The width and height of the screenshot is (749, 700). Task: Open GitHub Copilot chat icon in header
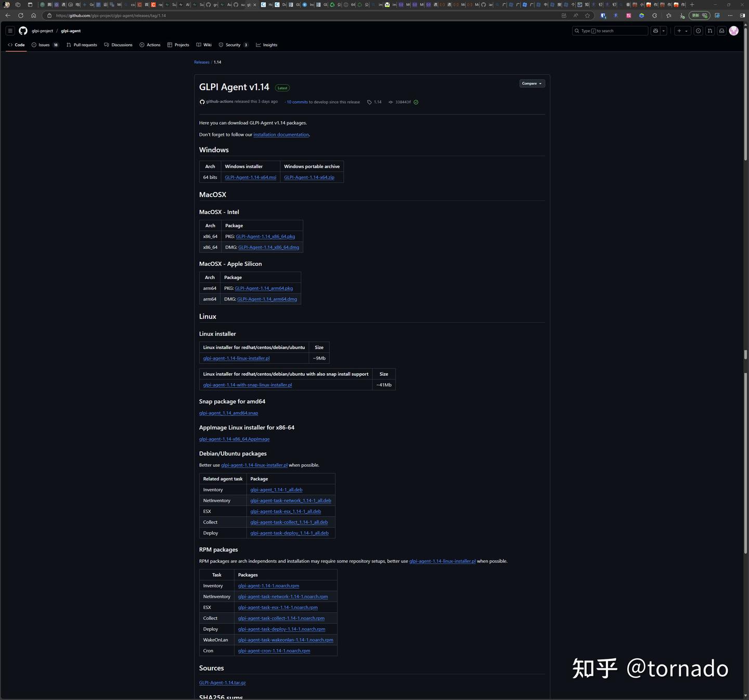point(655,31)
